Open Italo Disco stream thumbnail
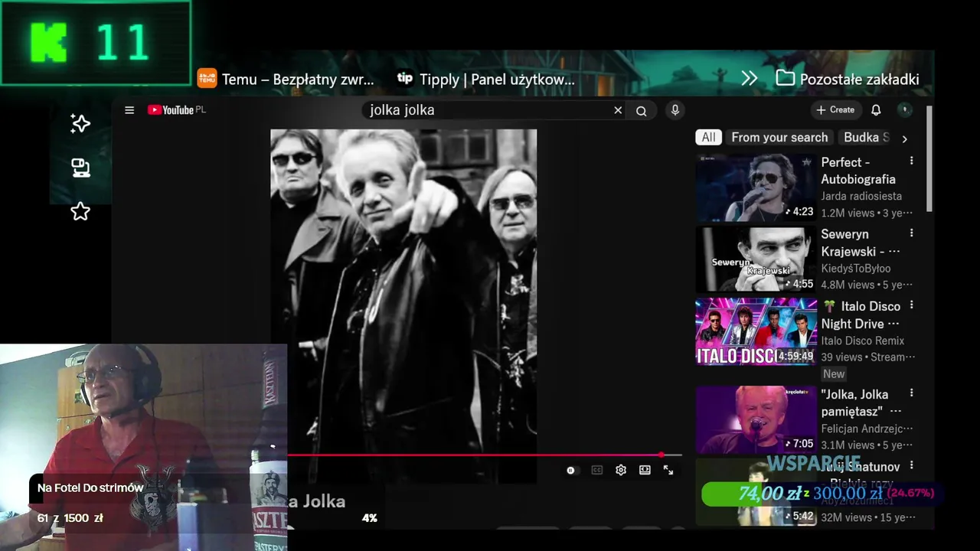The height and width of the screenshot is (551, 980). 756,332
